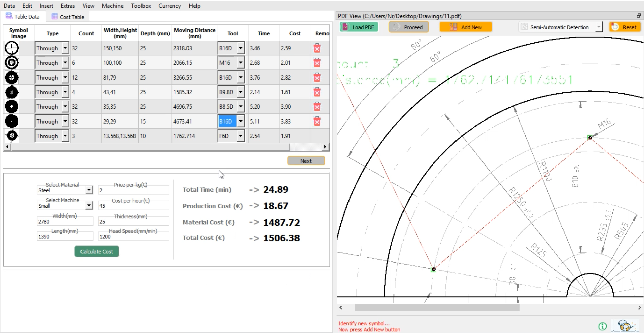Open the Toolbox menu
Viewport: 644px width, 333px height.
pyautogui.click(x=141, y=6)
